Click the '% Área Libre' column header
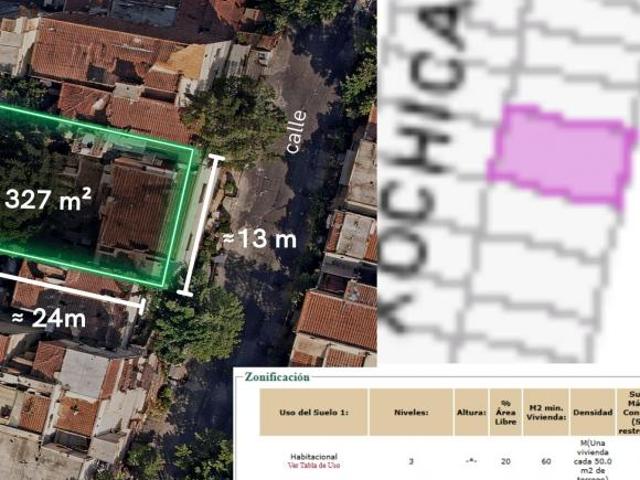 505,412
